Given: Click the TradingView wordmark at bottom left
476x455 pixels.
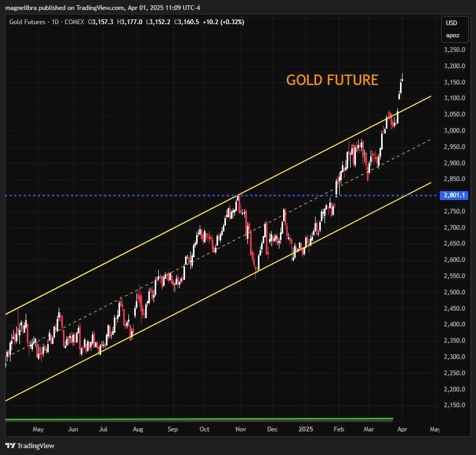Looking at the screenshot, I should point(36,446).
